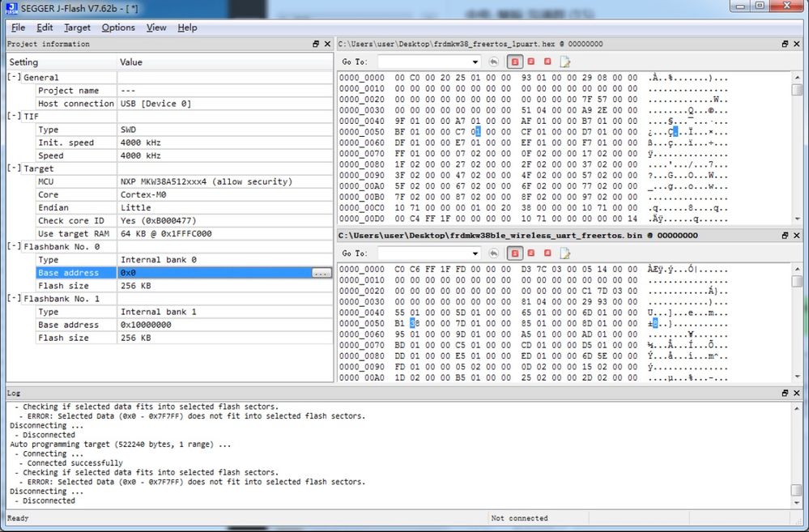The image size is (809, 532).
Task: Select the .hex data row at address 0000_0050
Action: coord(534,131)
